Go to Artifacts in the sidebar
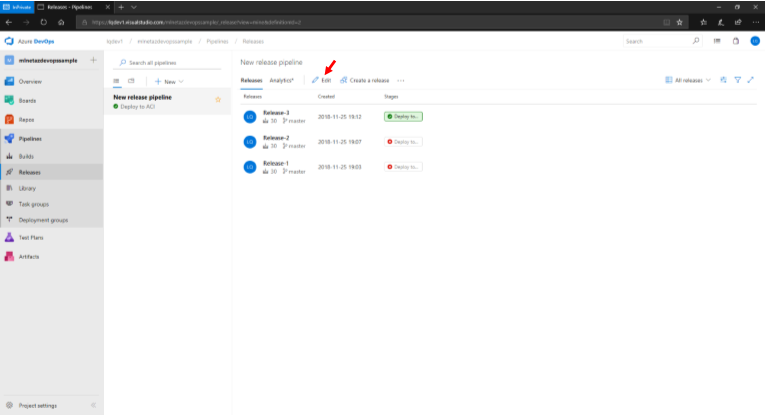 coord(29,257)
